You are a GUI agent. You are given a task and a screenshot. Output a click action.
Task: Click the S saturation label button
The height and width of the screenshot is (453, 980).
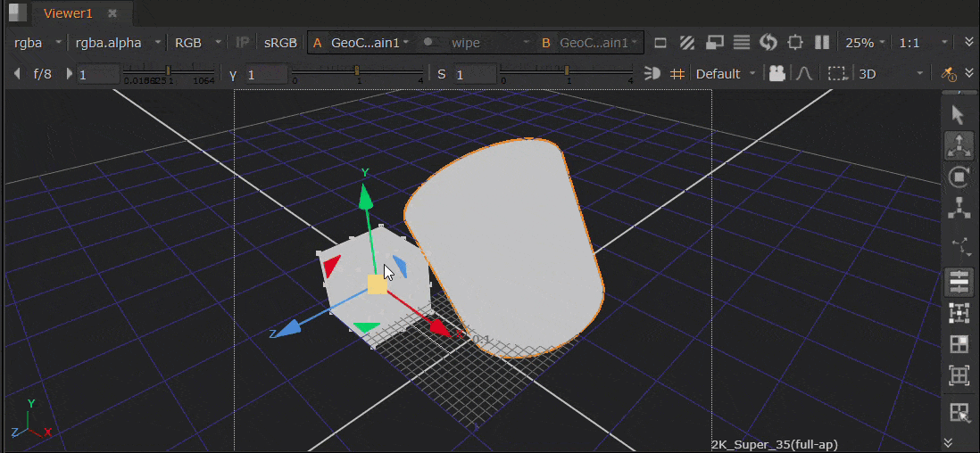coord(441,74)
